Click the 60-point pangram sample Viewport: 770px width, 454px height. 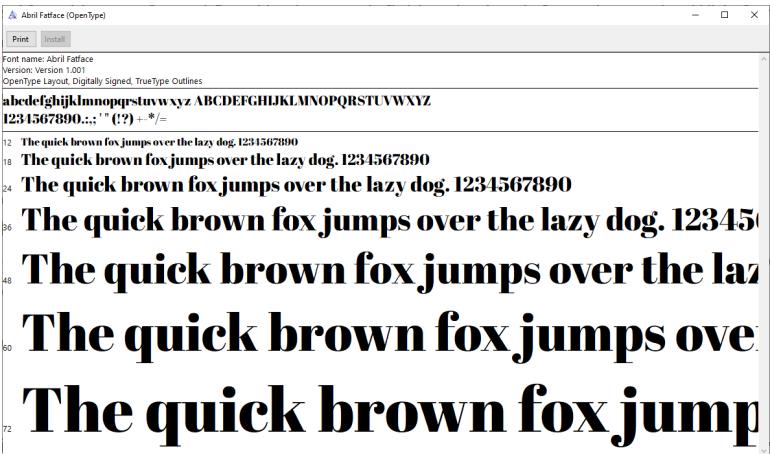tap(389, 336)
